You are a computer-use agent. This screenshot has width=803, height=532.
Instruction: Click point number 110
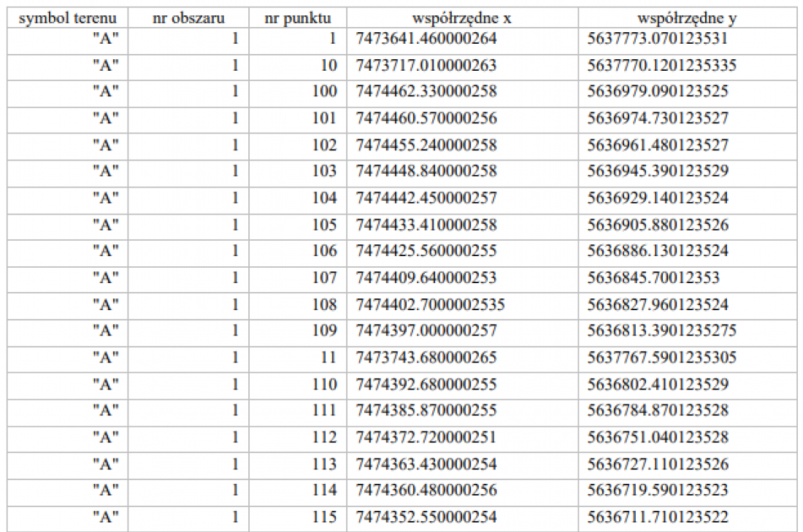tap(325, 385)
